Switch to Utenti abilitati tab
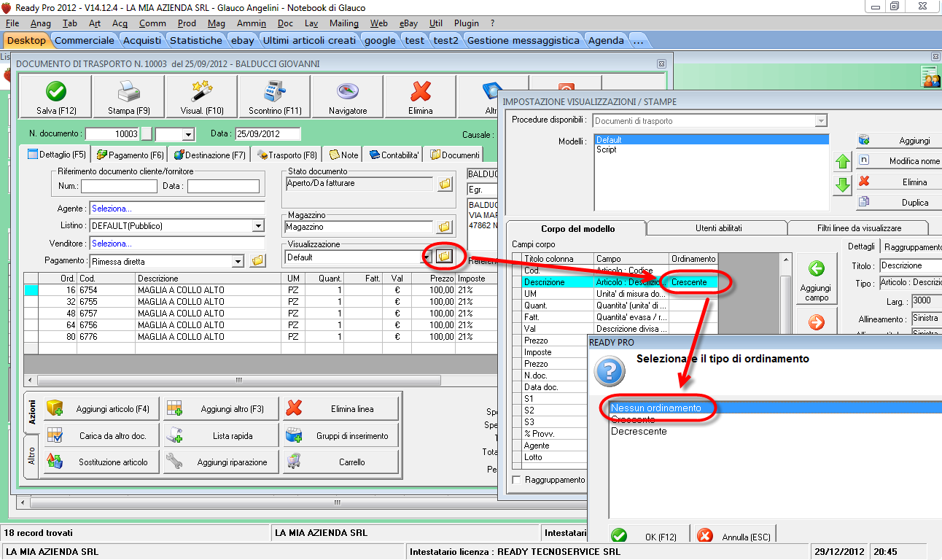 tap(718, 228)
